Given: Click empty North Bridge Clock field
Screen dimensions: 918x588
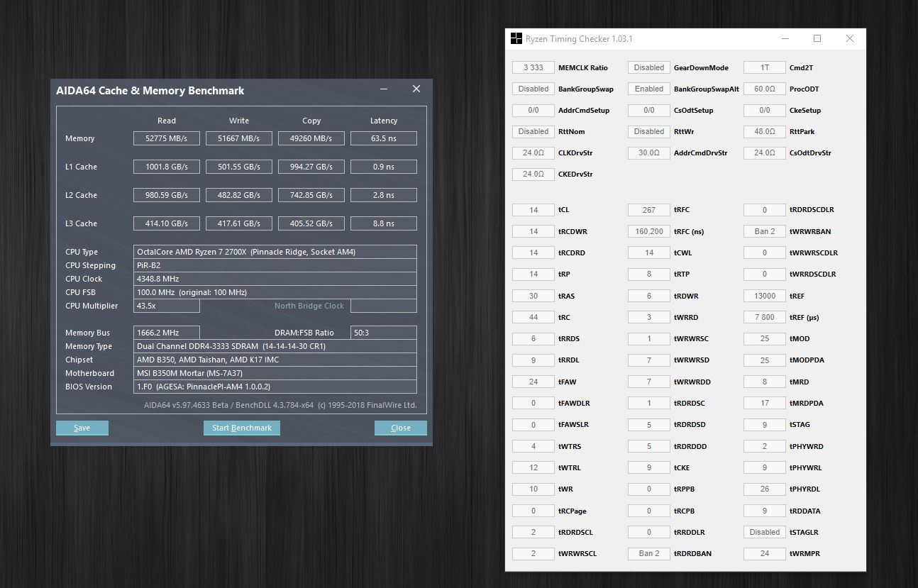Looking at the screenshot, I should pyautogui.click(x=384, y=306).
